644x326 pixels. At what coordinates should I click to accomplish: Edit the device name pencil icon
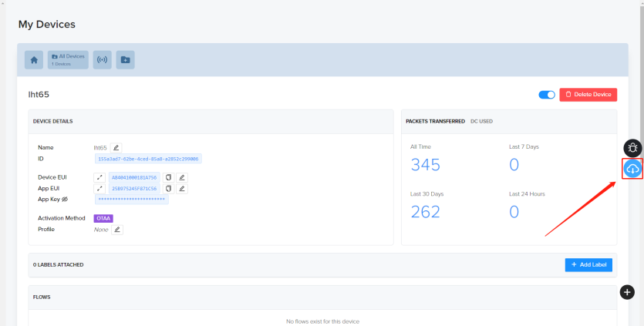(116, 148)
